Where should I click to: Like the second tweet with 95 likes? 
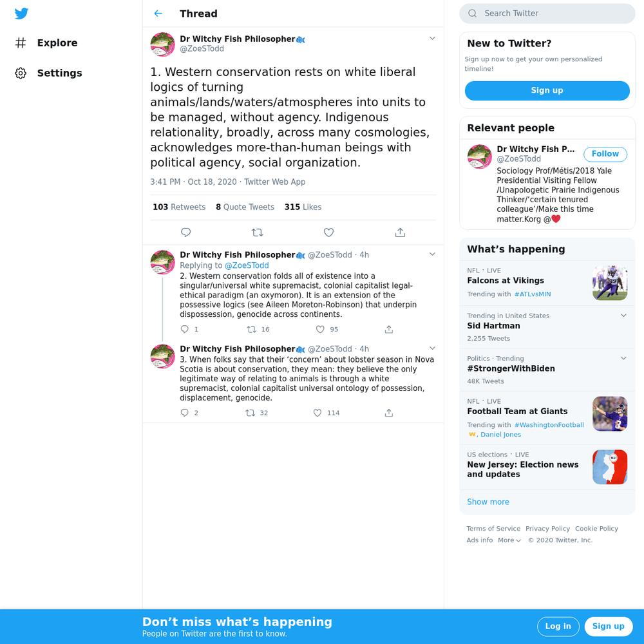point(320,329)
